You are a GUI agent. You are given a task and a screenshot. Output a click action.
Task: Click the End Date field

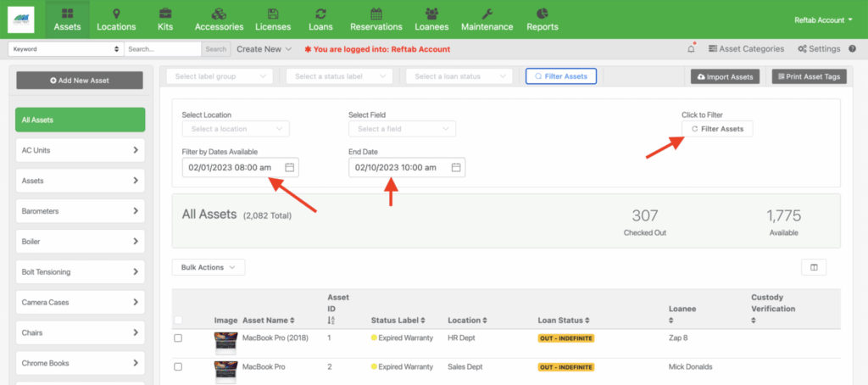tap(407, 167)
